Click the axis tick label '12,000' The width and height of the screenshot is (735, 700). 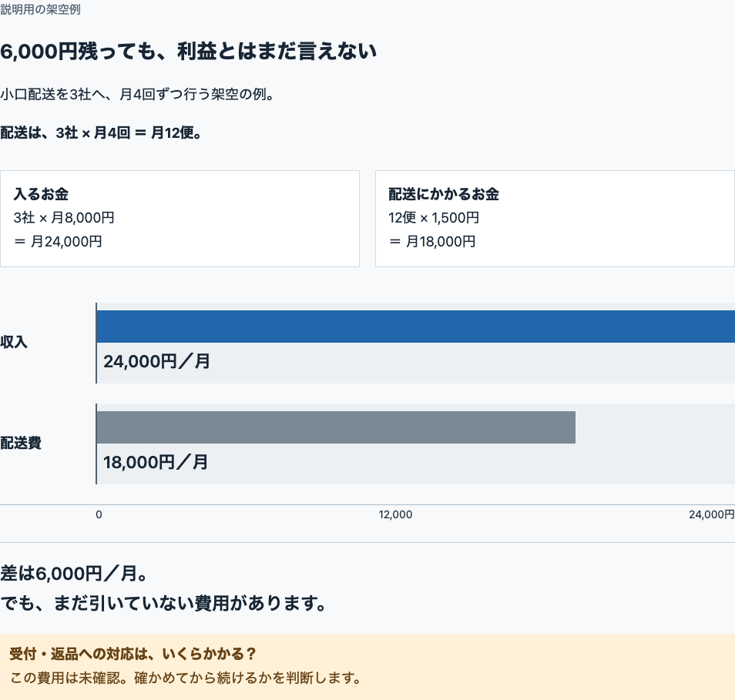coord(396,514)
